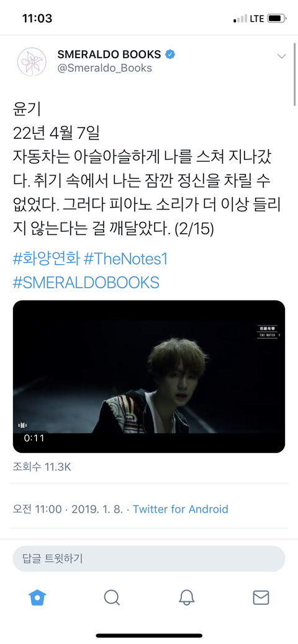Tap the LTE signal status indicator
Screen dimensions: 298x644
pos(257,19)
